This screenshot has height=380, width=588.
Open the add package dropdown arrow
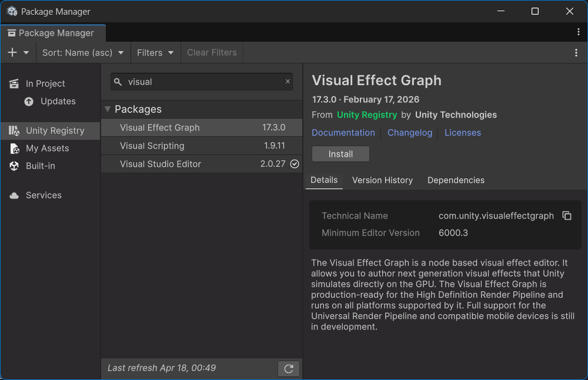26,53
